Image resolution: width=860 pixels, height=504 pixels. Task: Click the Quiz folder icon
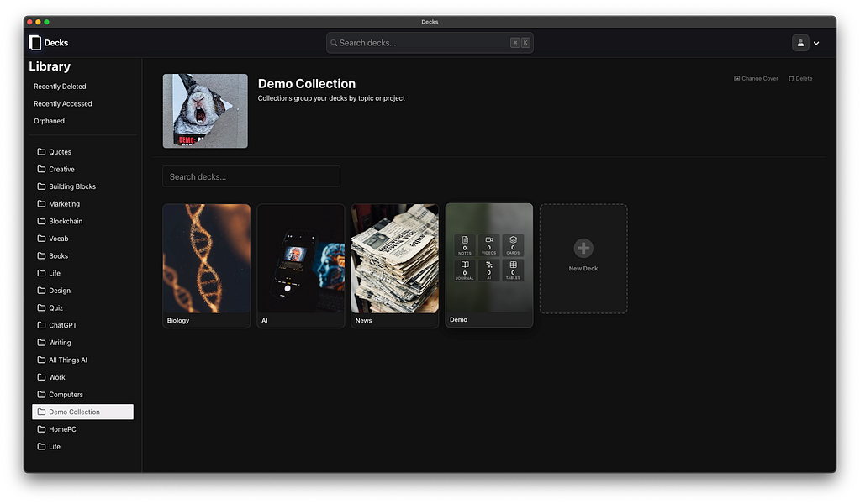[x=41, y=307]
